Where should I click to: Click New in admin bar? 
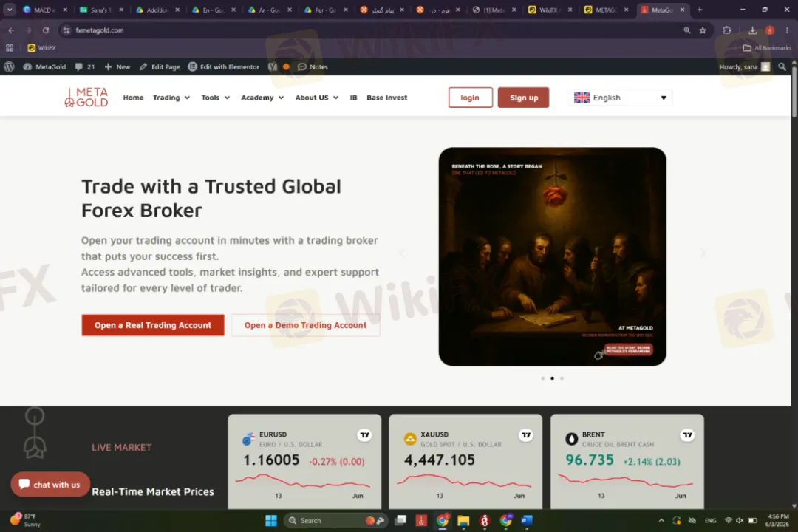[117, 66]
